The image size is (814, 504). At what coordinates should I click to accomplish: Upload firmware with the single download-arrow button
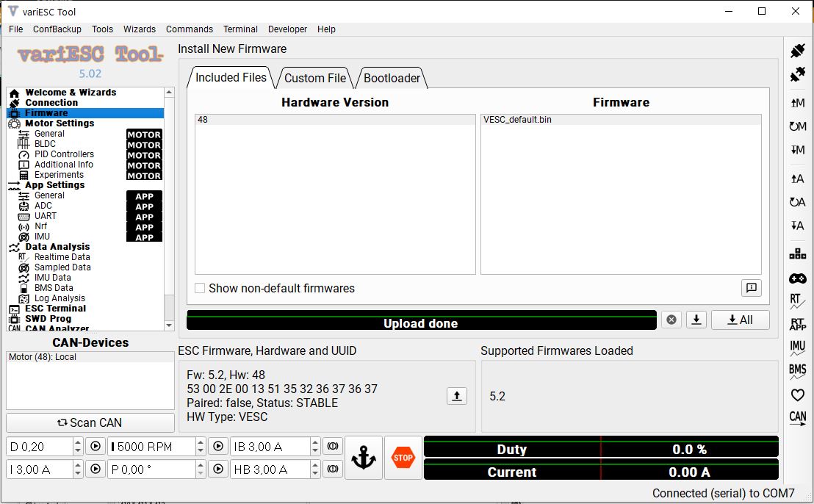point(696,320)
